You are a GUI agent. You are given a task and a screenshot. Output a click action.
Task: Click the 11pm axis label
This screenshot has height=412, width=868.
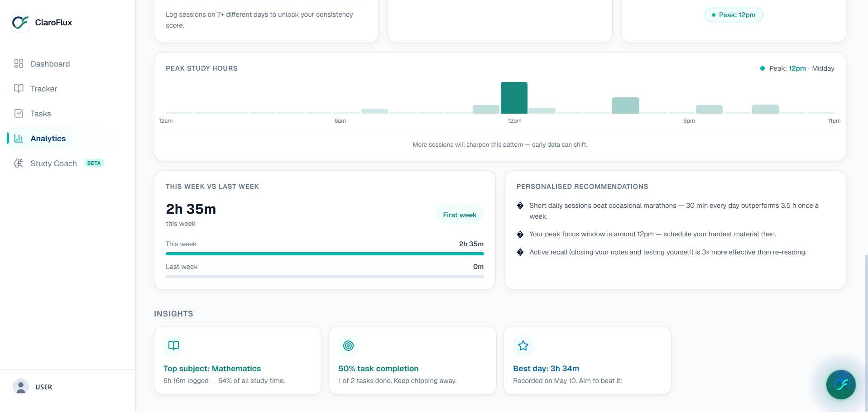tap(834, 121)
